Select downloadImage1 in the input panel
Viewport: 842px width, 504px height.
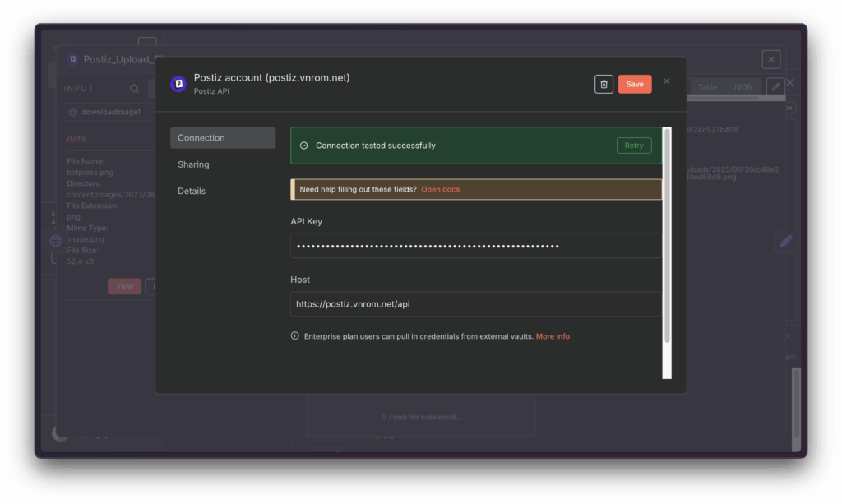111,112
